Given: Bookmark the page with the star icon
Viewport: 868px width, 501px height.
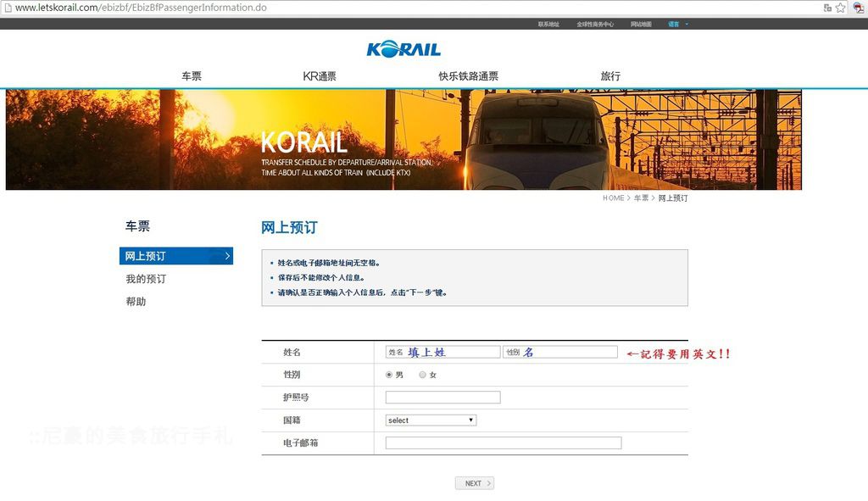Looking at the screenshot, I should coord(840,8).
